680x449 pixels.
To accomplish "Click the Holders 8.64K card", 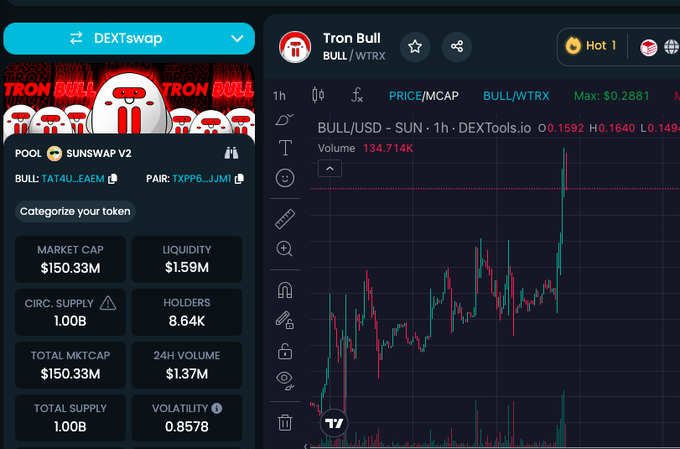I will point(187,312).
